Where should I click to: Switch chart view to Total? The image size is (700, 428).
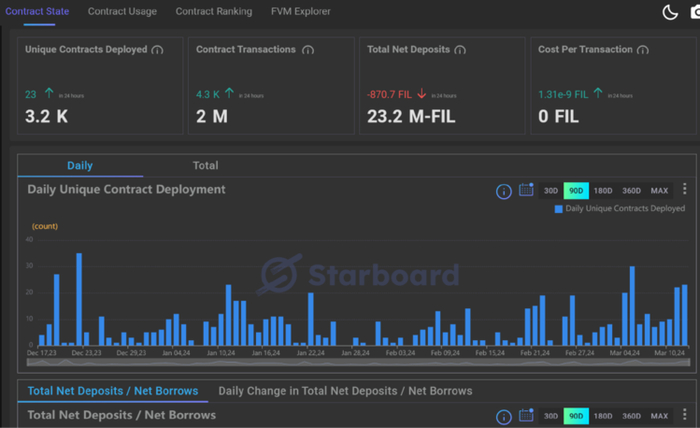[x=205, y=165]
